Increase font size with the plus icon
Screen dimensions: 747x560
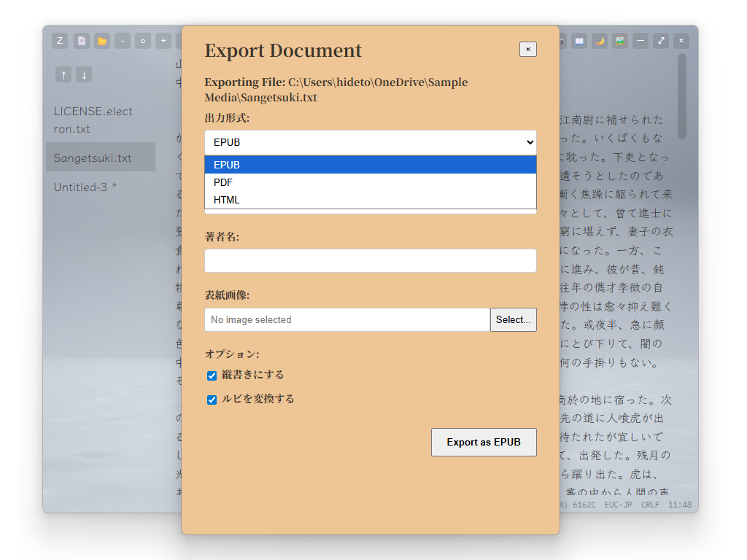tap(163, 40)
